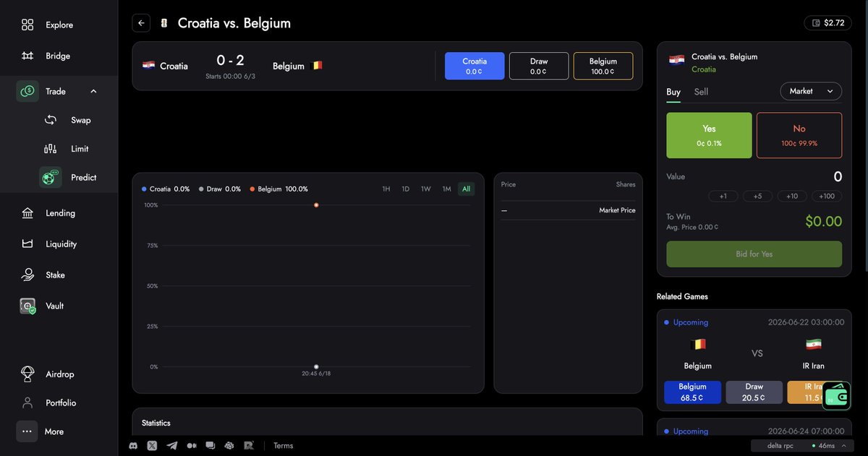868x456 pixels.
Task: Collapse the Trade submenu chevron
Action: [93, 91]
